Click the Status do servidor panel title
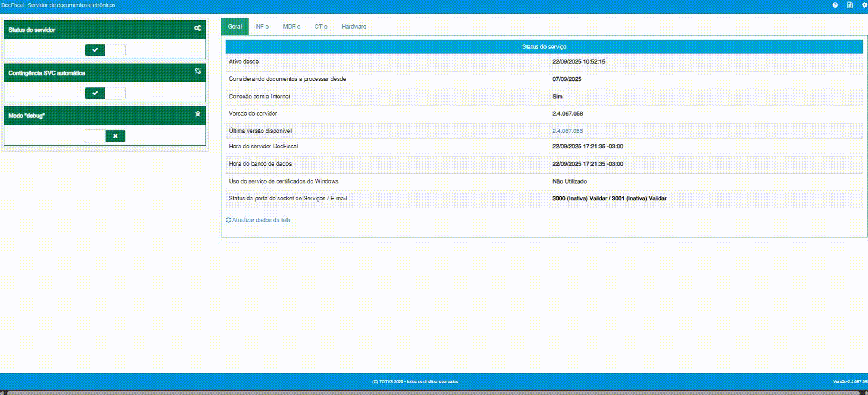Screen dimensions: 868x395 click(x=32, y=30)
